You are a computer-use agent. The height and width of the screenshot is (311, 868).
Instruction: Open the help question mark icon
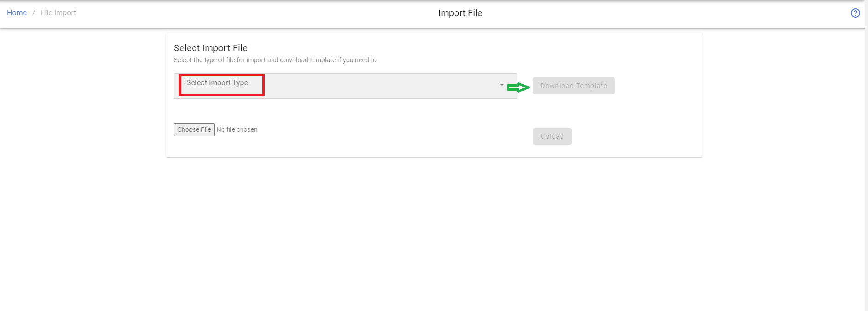pos(855,13)
